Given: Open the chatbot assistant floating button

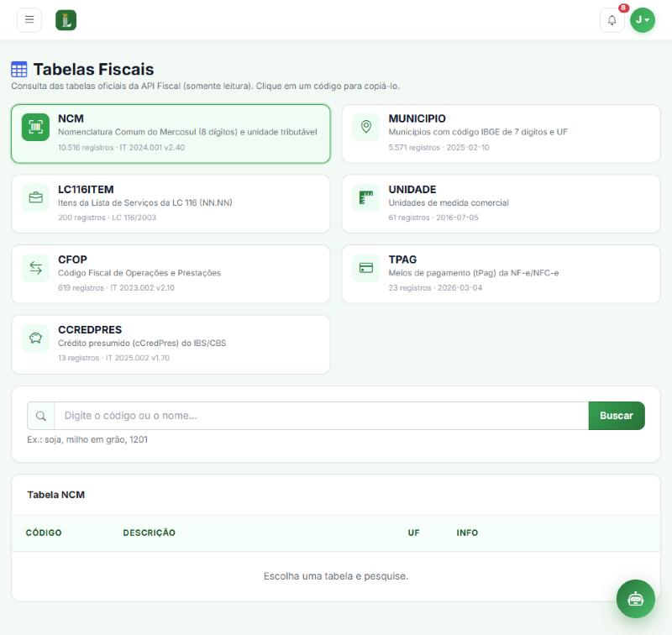Looking at the screenshot, I should click(x=636, y=599).
